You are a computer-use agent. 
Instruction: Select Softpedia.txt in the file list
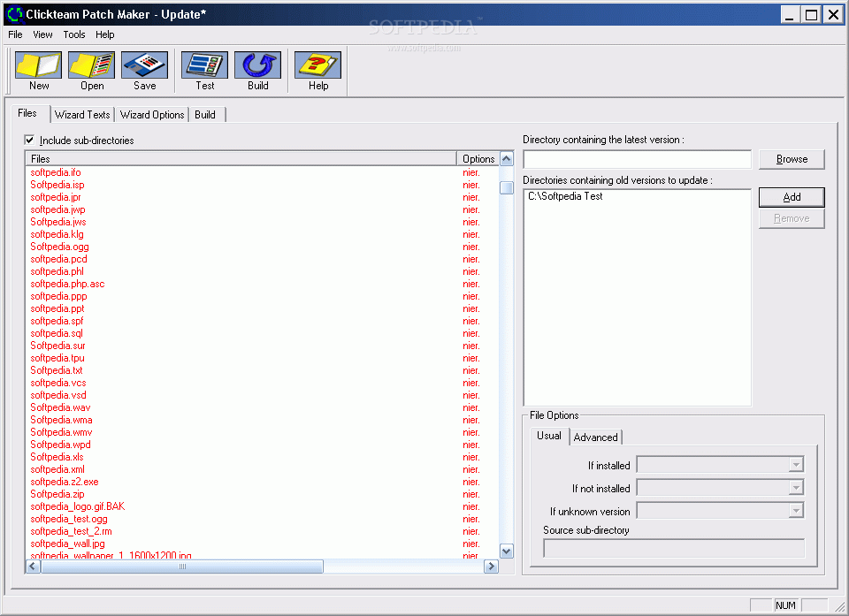(x=57, y=371)
